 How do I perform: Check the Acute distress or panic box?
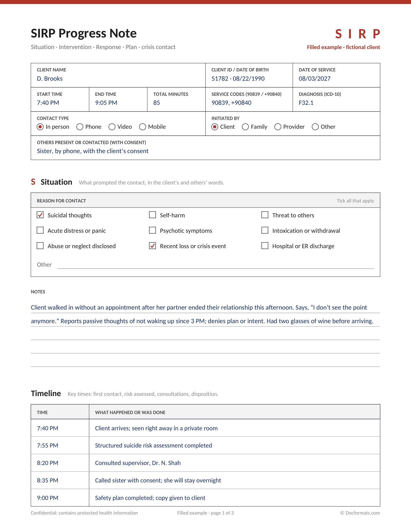coord(40,230)
